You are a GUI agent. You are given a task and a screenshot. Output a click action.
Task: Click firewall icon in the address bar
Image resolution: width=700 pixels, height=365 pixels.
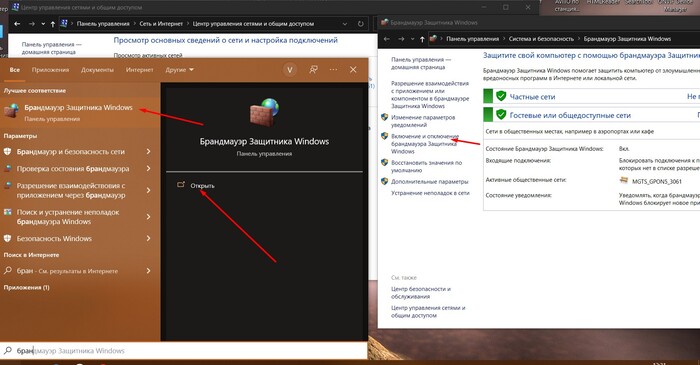[x=433, y=39]
